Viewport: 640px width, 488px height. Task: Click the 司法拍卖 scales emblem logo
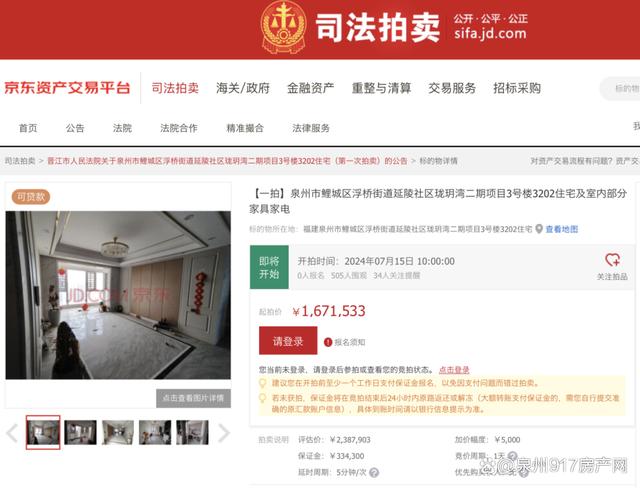click(x=284, y=28)
